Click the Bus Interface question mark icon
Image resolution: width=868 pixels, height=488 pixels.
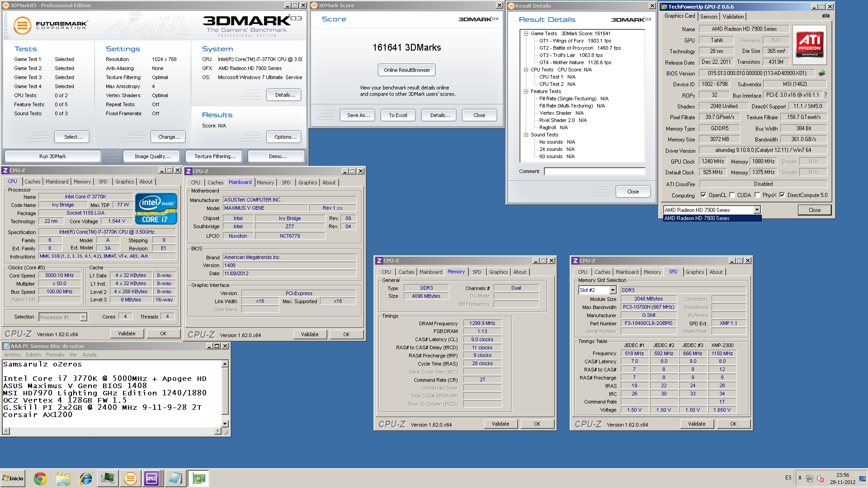pyautogui.click(x=826, y=95)
